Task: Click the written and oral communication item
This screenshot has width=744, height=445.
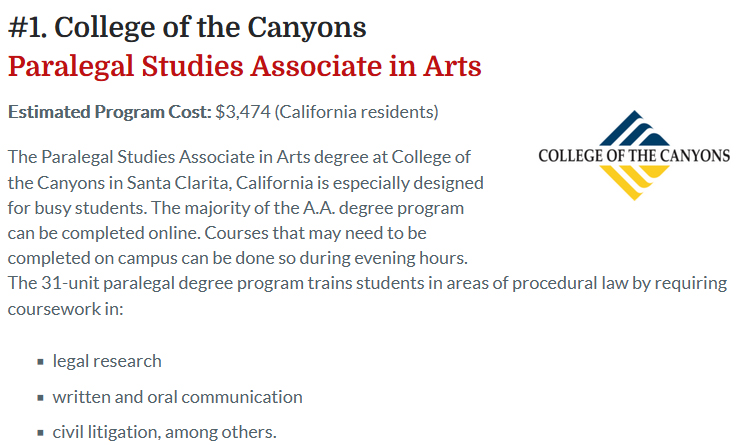Action: [x=177, y=397]
